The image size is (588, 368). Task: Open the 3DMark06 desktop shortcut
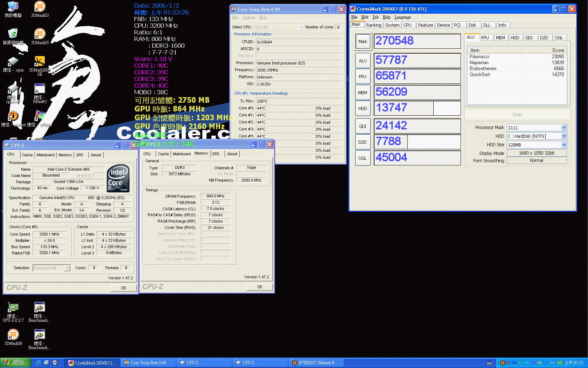pos(13,337)
